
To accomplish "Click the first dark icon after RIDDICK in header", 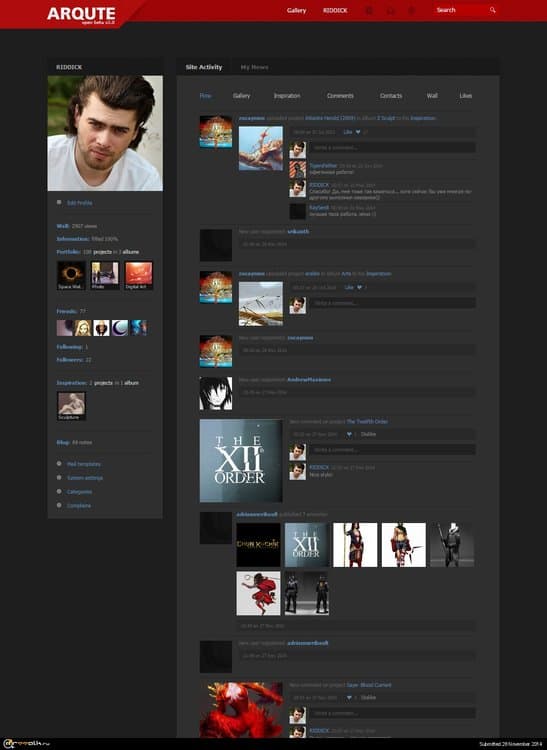I will tap(369, 10).
